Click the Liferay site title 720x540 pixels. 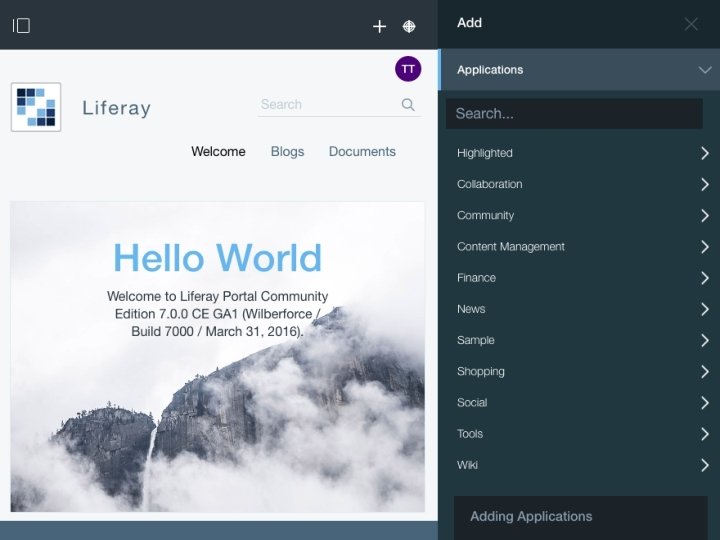(x=116, y=108)
